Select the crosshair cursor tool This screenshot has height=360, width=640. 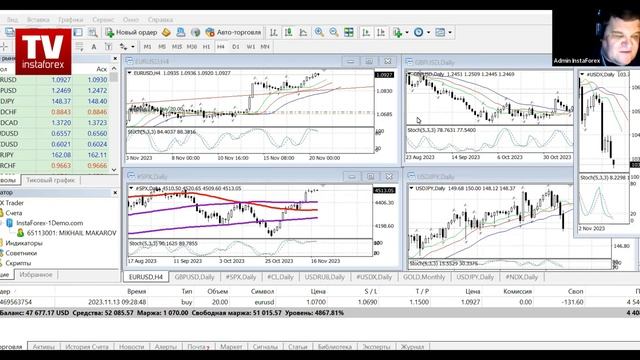pyautogui.click(x=4, y=47)
